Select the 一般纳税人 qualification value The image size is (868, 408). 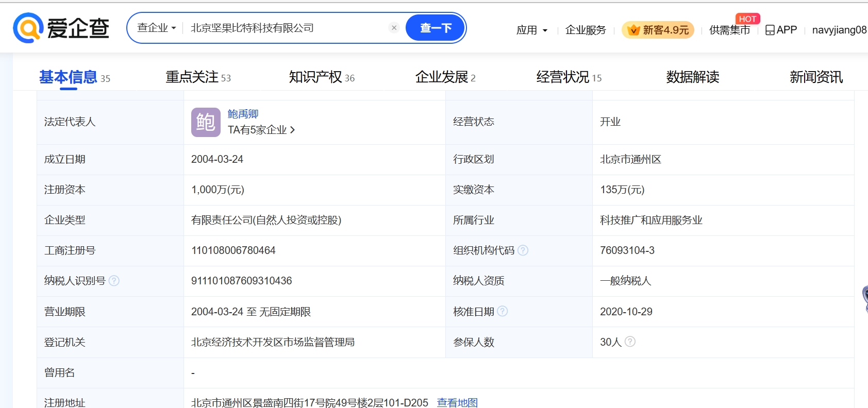coord(625,281)
